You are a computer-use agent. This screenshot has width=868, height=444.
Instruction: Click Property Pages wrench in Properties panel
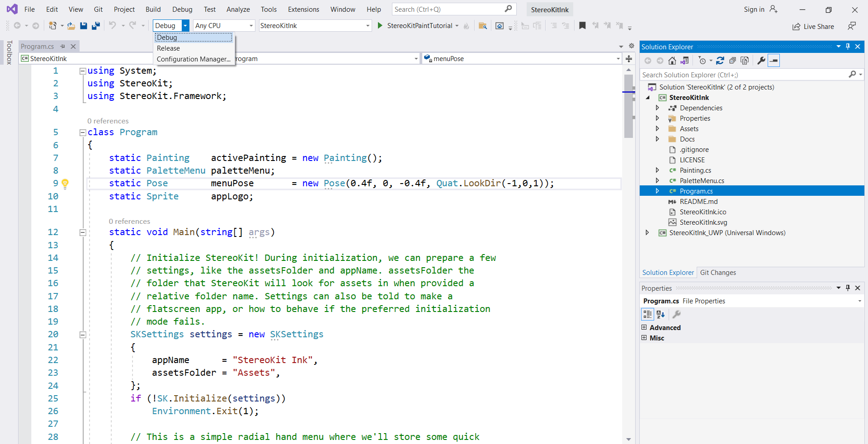[677, 314]
